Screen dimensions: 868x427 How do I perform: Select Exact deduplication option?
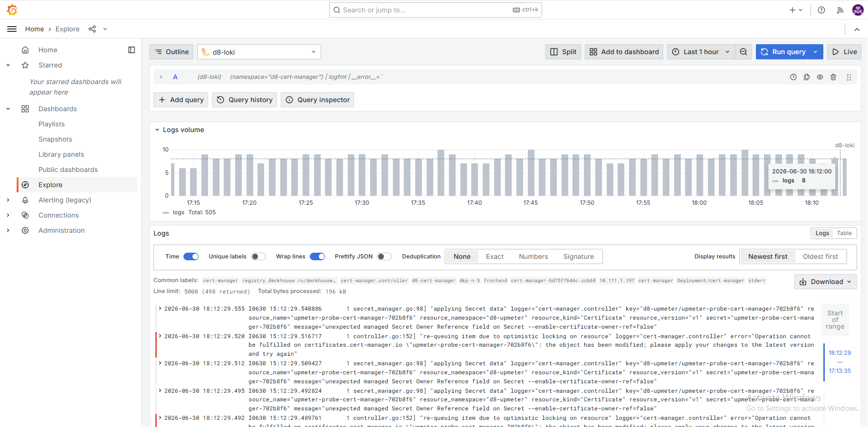[495, 256]
